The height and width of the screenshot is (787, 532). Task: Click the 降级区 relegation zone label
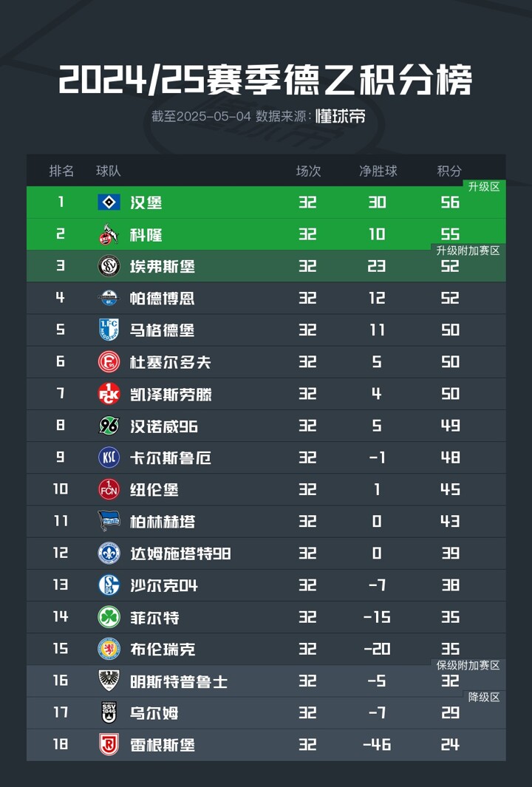click(x=484, y=697)
